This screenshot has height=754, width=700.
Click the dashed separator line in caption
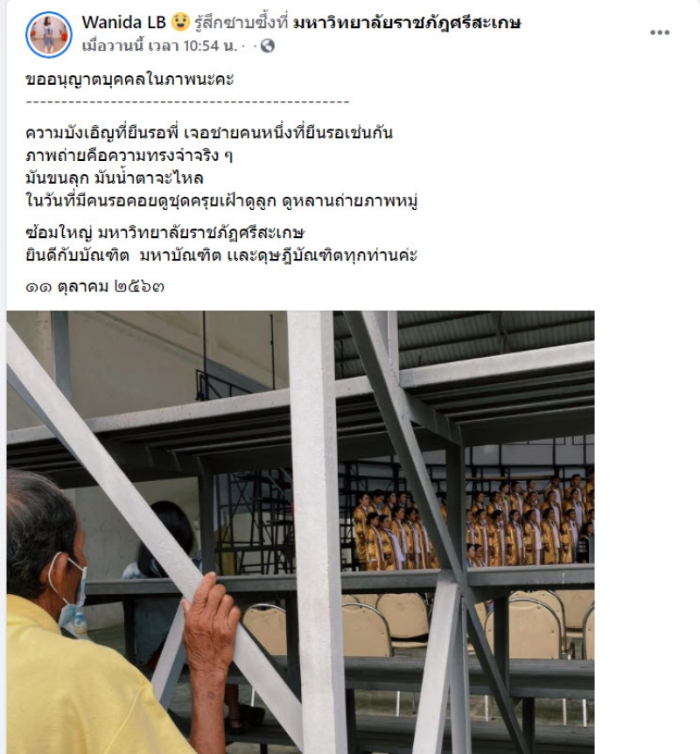pyautogui.click(x=187, y=102)
